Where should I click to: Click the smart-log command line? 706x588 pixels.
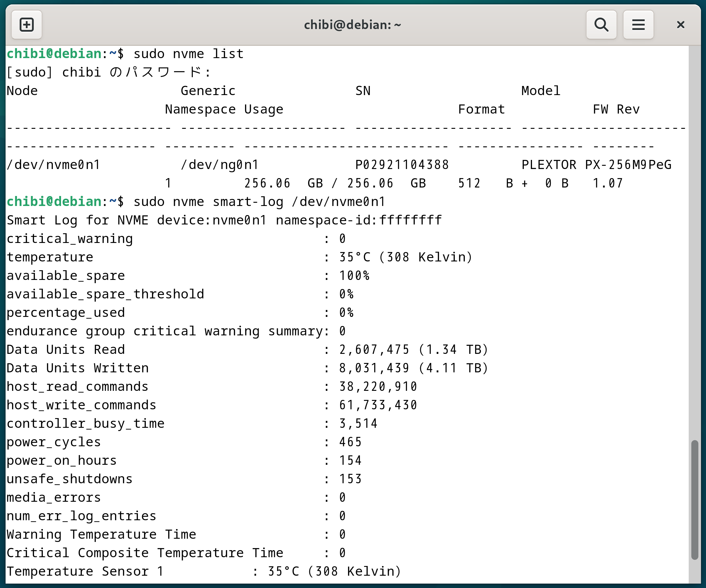tap(259, 202)
